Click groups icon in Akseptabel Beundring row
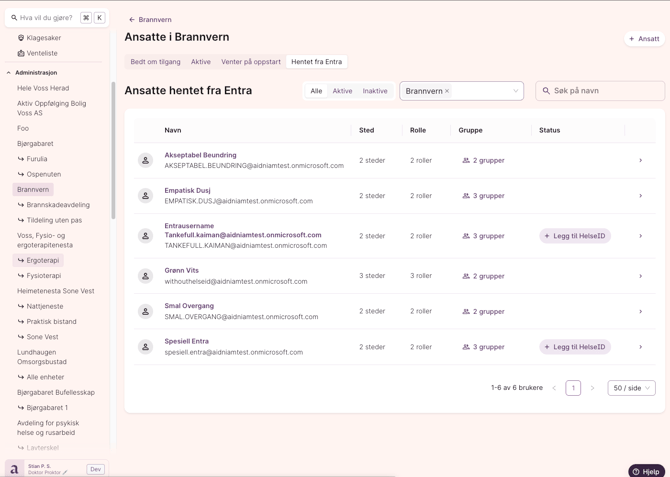670x477 pixels. [466, 160]
